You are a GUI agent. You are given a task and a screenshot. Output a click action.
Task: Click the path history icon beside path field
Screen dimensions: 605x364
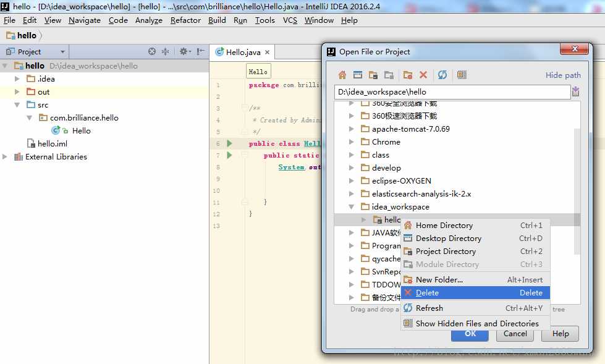(x=576, y=91)
